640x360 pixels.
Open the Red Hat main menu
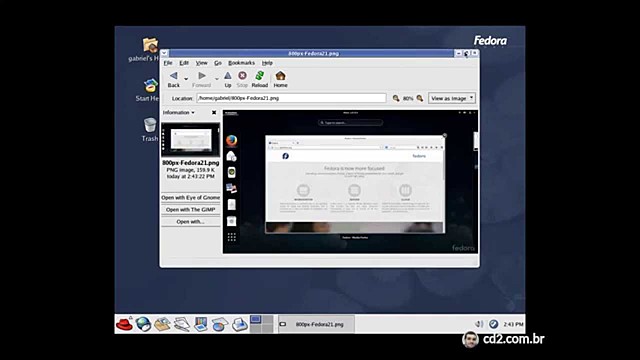click(124, 324)
